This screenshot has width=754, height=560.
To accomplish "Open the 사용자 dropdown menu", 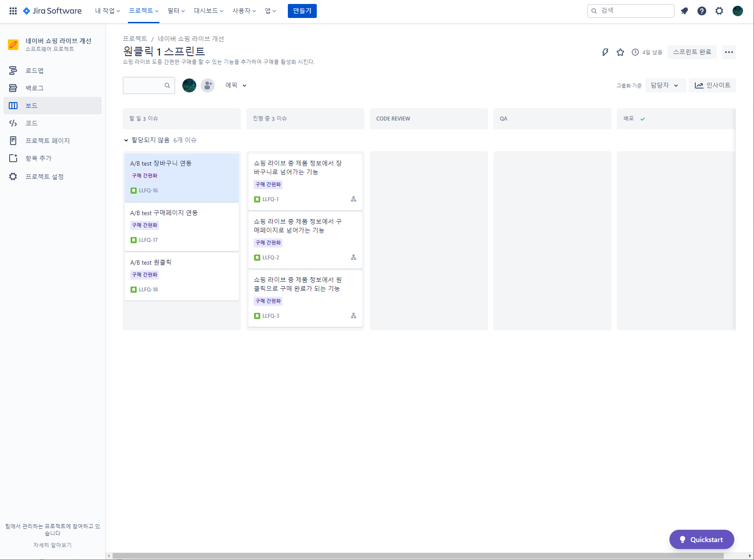I will pos(244,11).
